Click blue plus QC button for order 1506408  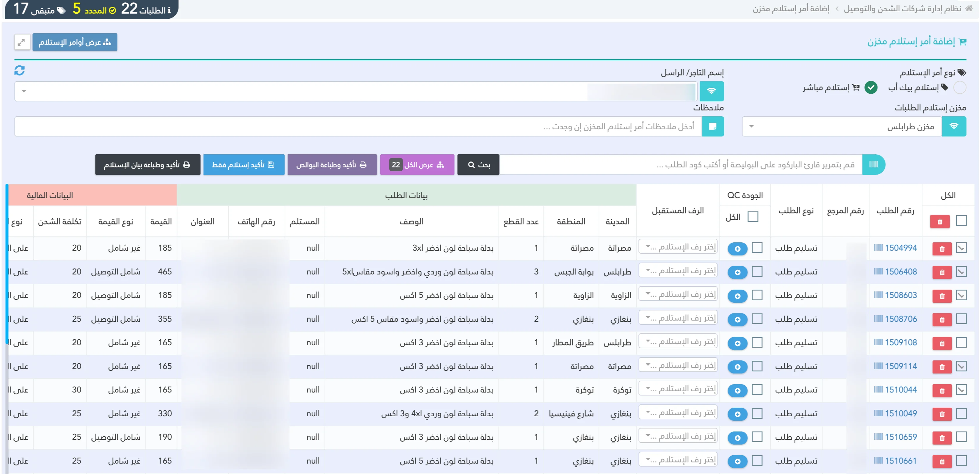[x=737, y=272]
